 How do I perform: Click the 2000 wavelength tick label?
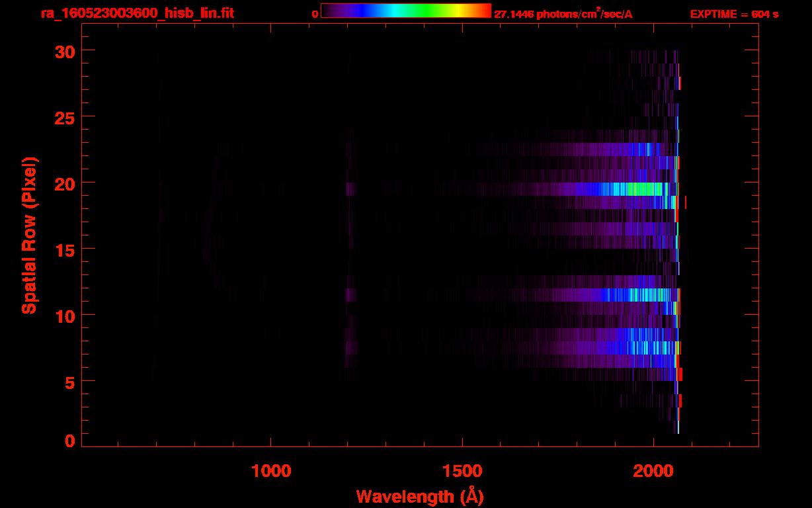(653, 471)
